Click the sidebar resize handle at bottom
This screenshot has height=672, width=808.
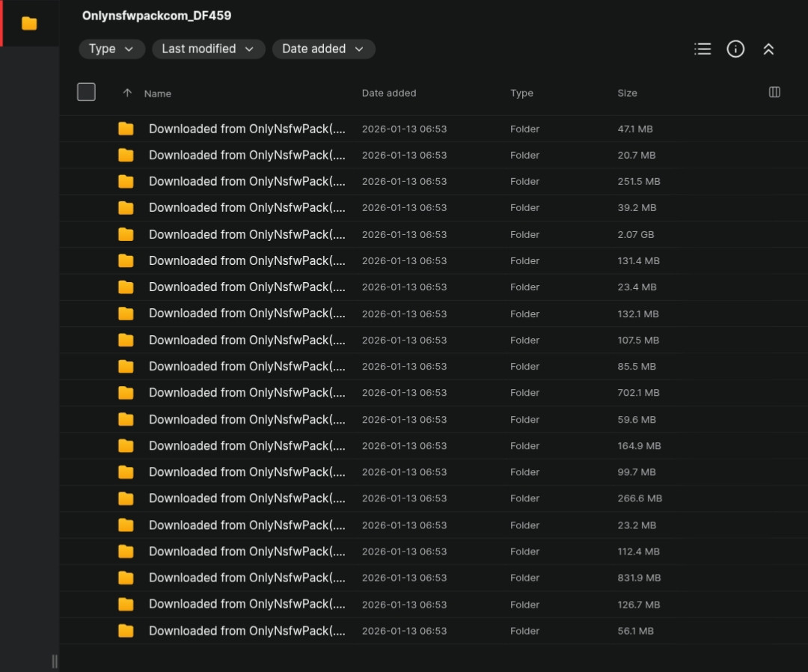point(54,662)
